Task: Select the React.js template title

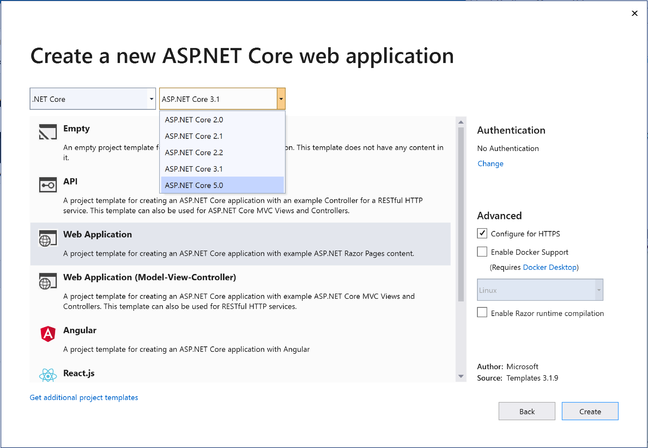Action: click(x=79, y=373)
